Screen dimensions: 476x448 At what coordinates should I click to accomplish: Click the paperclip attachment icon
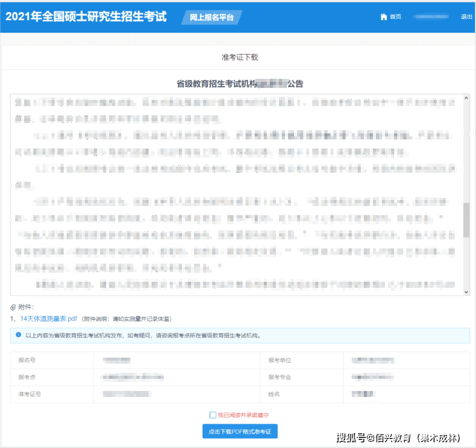tap(13, 307)
